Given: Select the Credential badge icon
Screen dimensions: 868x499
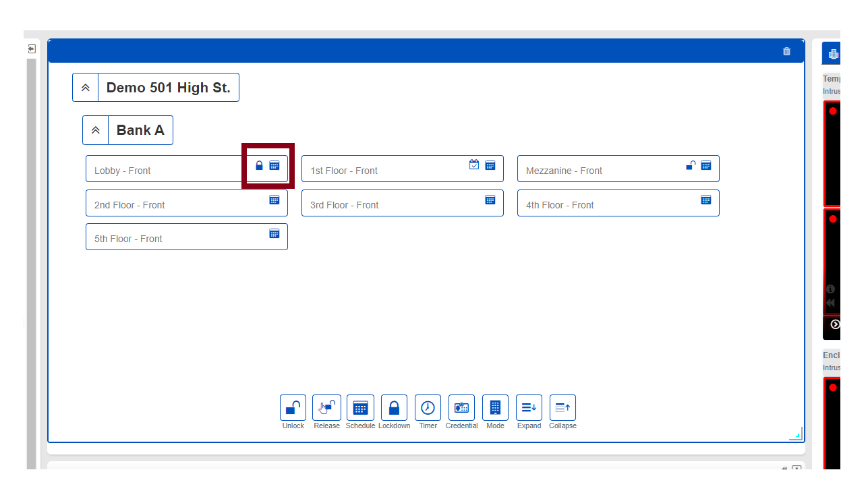Looking at the screenshot, I should [461, 408].
